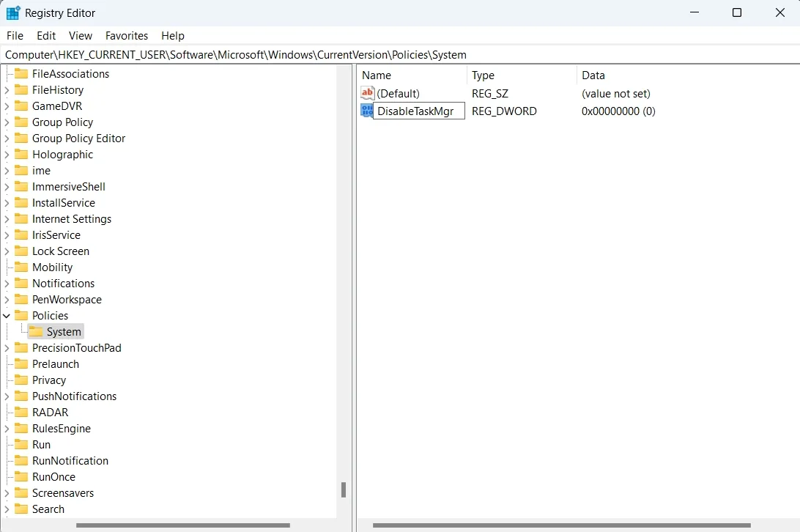800x532 pixels.
Task: Maximize the Registry Editor window
Action: [737, 12]
